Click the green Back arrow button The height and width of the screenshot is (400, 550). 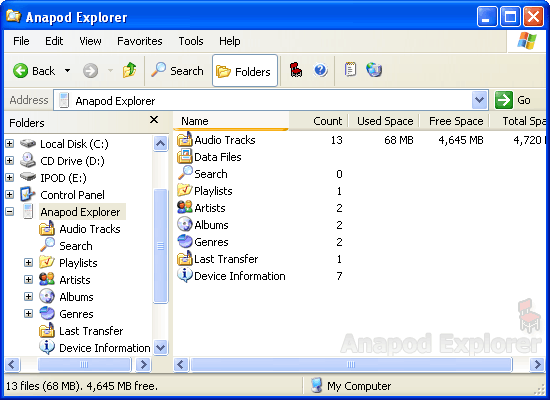(x=20, y=71)
